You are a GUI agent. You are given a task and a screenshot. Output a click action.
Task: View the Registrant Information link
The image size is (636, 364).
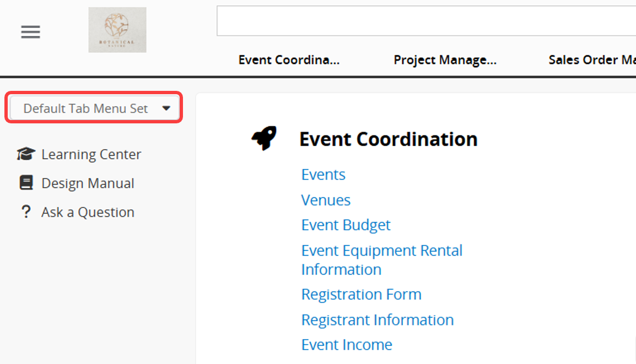coord(377,319)
